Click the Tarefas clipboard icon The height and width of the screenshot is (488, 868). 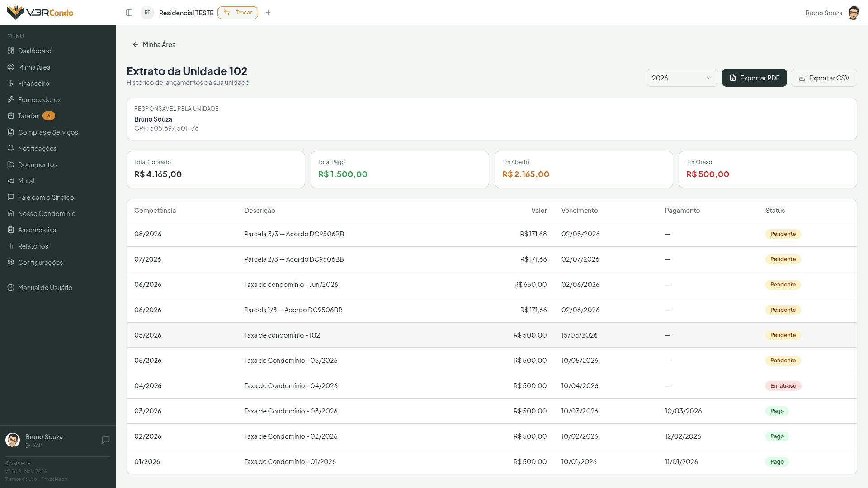pyautogui.click(x=11, y=116)
